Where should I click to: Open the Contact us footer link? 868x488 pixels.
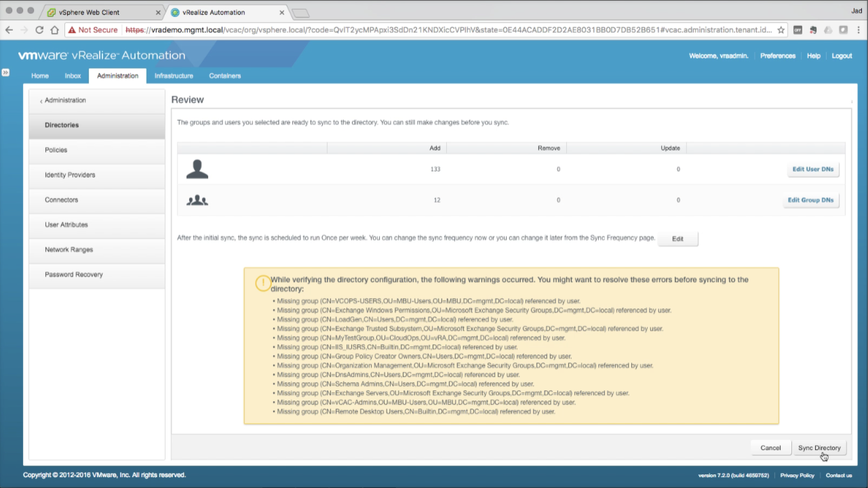[839, 475]
